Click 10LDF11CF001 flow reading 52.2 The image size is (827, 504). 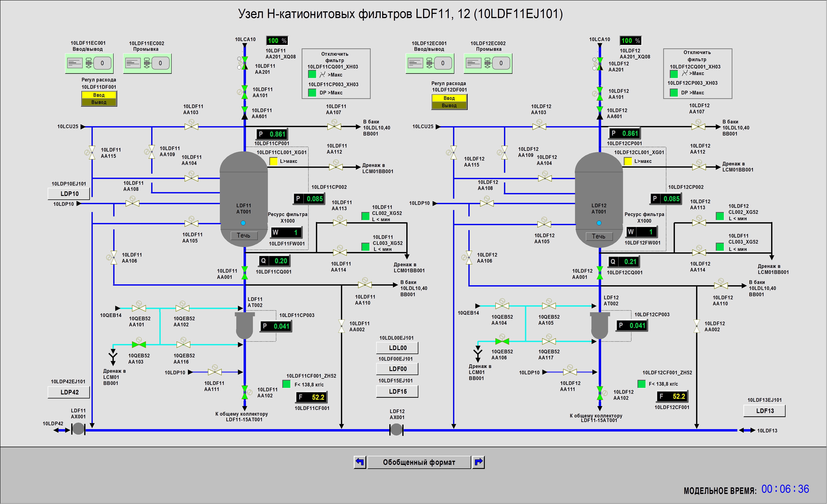(x=311, y=397)
